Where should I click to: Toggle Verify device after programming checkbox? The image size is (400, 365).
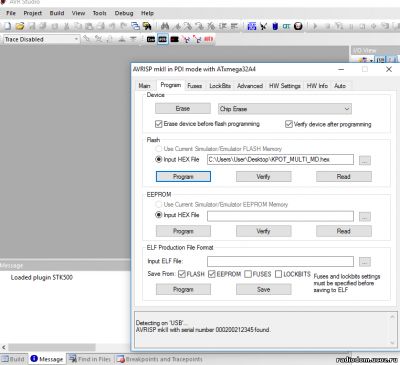coord(289,124)
